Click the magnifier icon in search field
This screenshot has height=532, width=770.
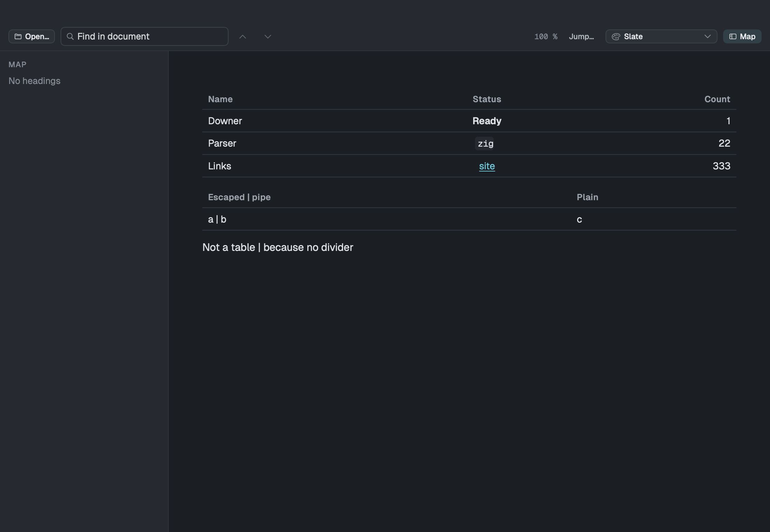click(x=70, y=36)
